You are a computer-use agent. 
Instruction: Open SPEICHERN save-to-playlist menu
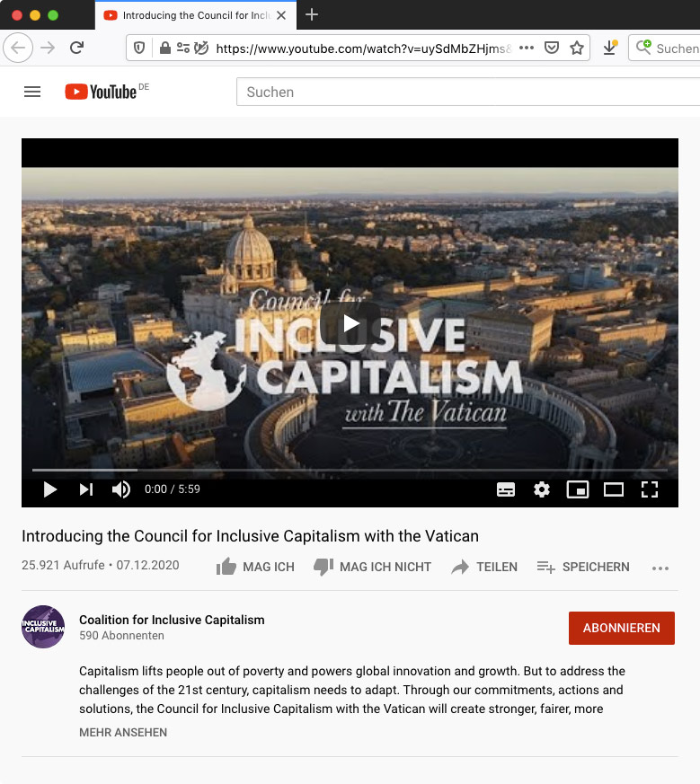point(583,567)
